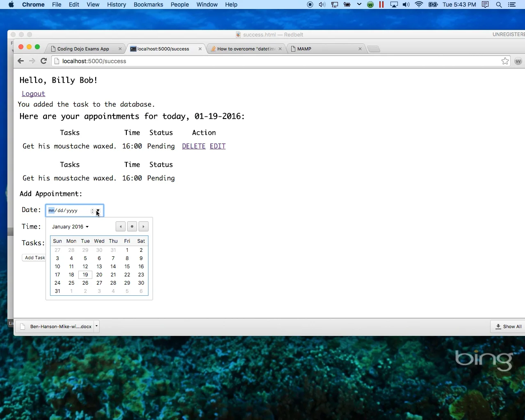Close the Coding Dojo Exams App tab
Viewport: 525px width, 420px height.
(x=120, y=49)
